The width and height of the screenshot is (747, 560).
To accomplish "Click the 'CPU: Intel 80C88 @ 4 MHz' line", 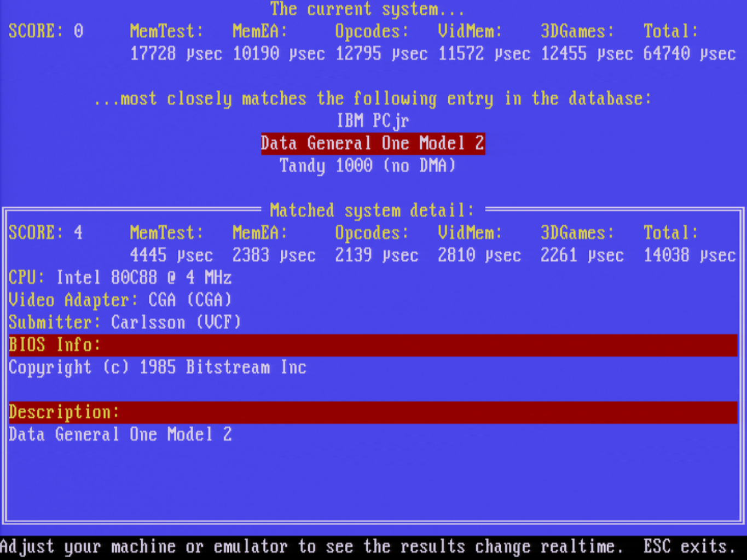I will click(120, 278).
